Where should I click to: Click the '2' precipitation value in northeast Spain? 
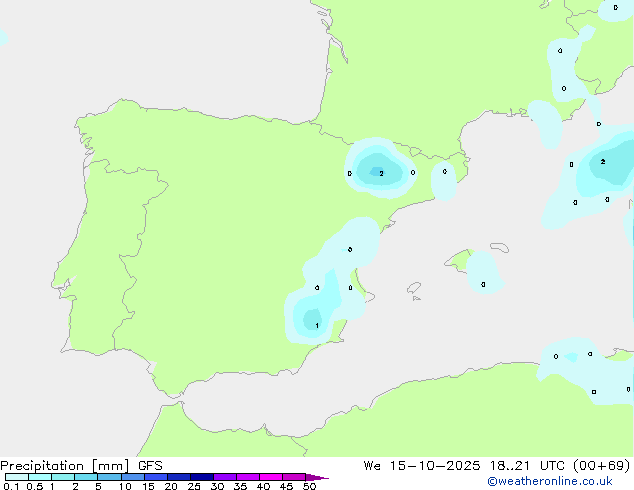click(381, 173)
